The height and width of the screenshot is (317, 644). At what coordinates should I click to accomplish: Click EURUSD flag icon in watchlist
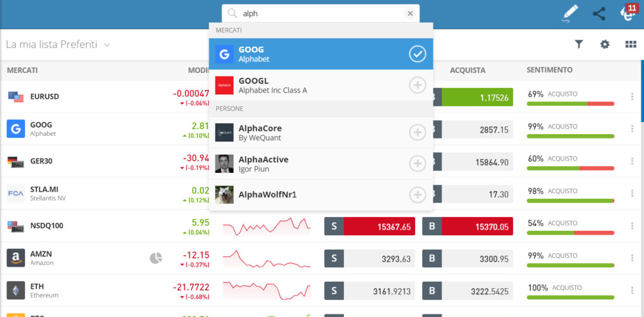tap(16, 97)
